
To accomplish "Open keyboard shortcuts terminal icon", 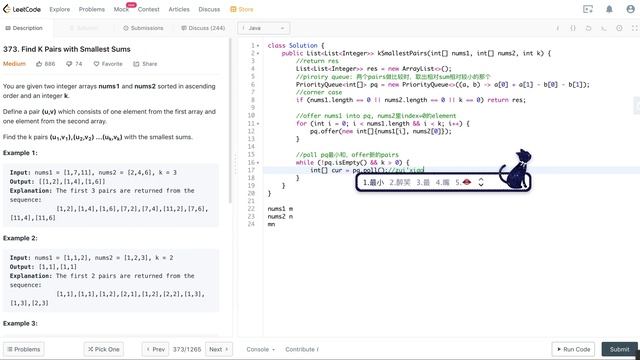I will 604,28.
